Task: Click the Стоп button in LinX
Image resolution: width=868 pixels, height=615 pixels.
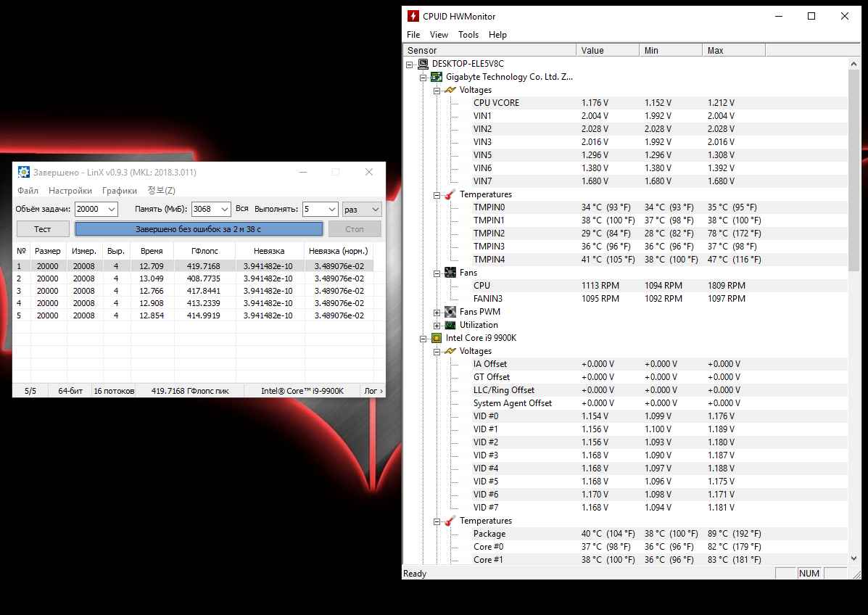Action: [355, 229]
